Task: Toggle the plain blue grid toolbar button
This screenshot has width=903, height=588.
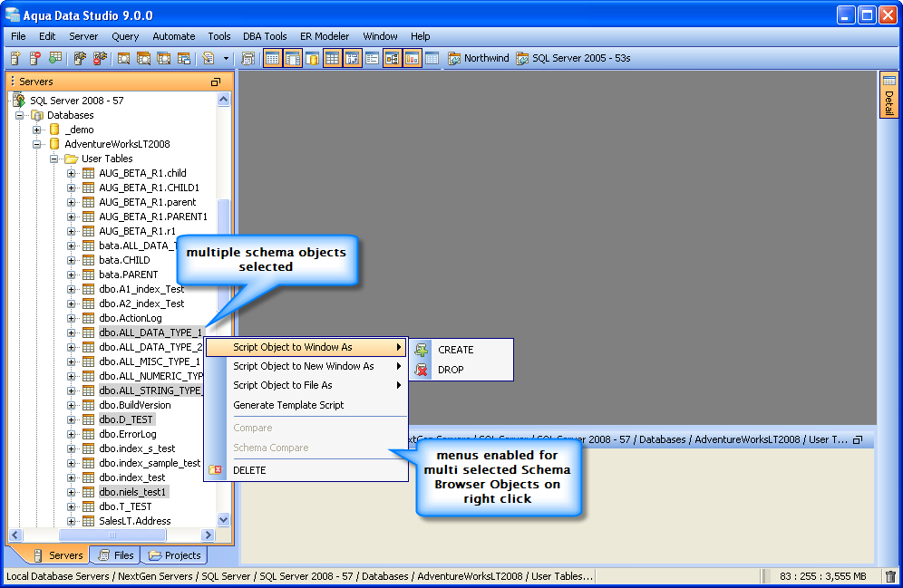Action: pos(432,58)
